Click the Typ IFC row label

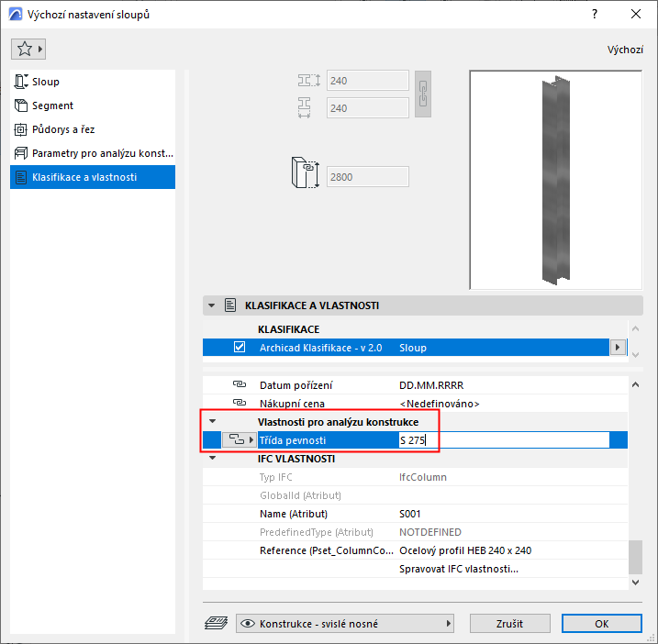tap(275, 477)
